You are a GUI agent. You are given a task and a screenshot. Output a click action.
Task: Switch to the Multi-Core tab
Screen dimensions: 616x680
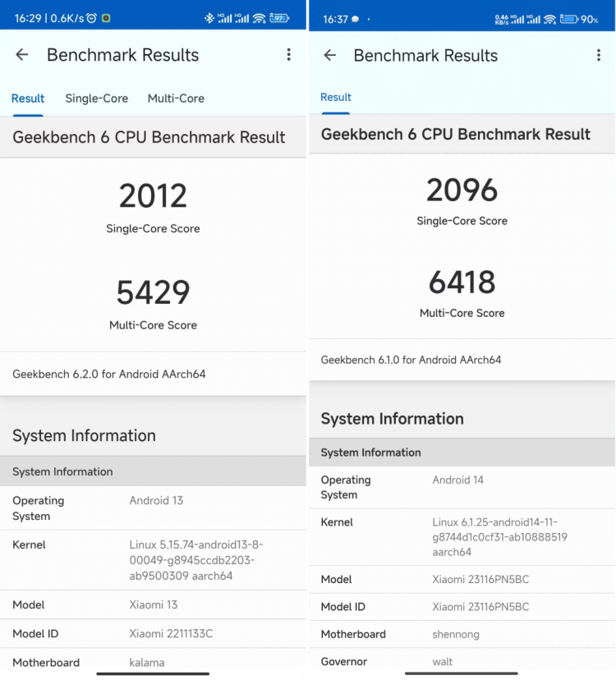(x=176, y=99)
